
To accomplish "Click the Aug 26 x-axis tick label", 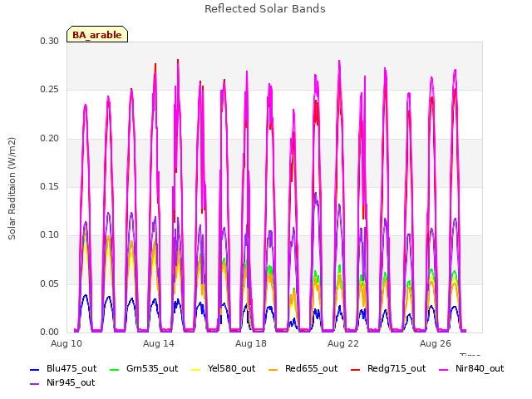I will coord(436,343).
